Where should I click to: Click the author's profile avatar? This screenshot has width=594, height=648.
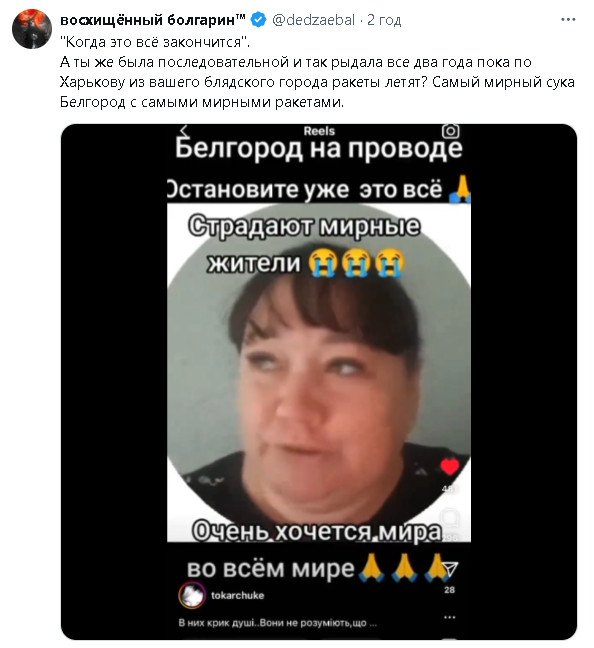coord(32,29)
